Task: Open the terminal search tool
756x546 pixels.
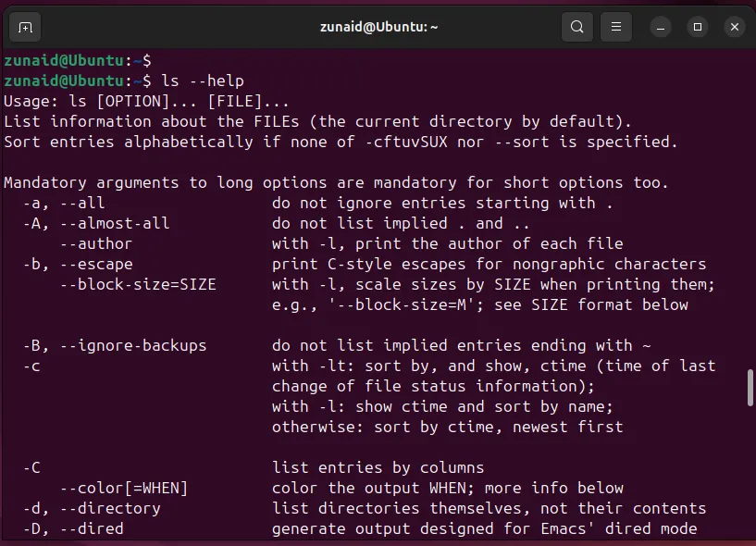Action: (x=576, y=27)
